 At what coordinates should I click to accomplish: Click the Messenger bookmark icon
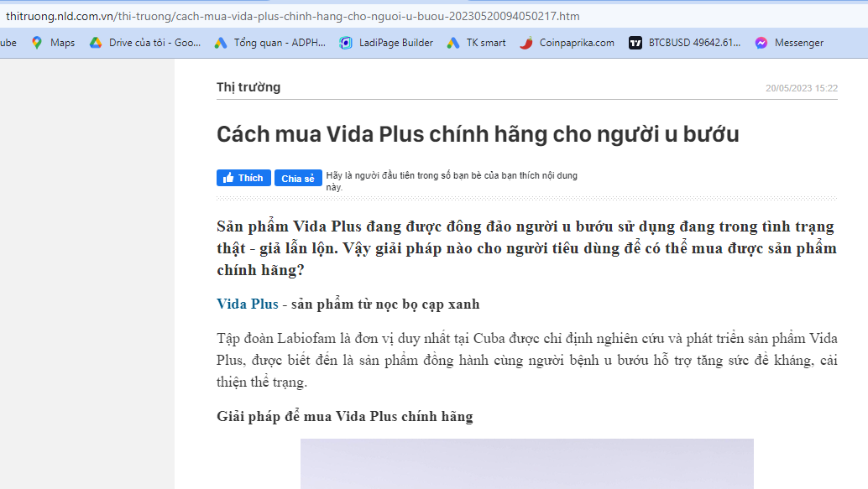coord(761,43)
